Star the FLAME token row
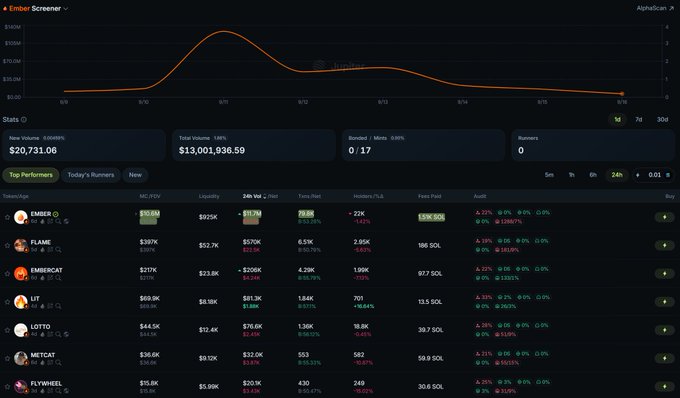The width and height of the screenshot is (680, 398). click(x=7, y=245)
